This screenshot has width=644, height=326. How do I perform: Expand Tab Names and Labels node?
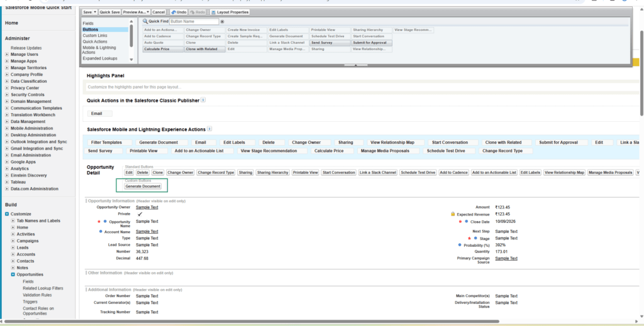13,220
